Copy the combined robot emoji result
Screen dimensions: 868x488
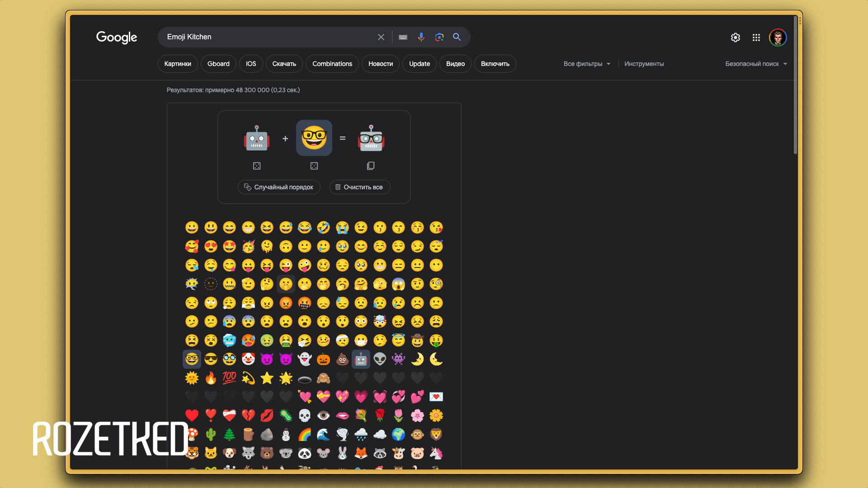tap(371, 166)
